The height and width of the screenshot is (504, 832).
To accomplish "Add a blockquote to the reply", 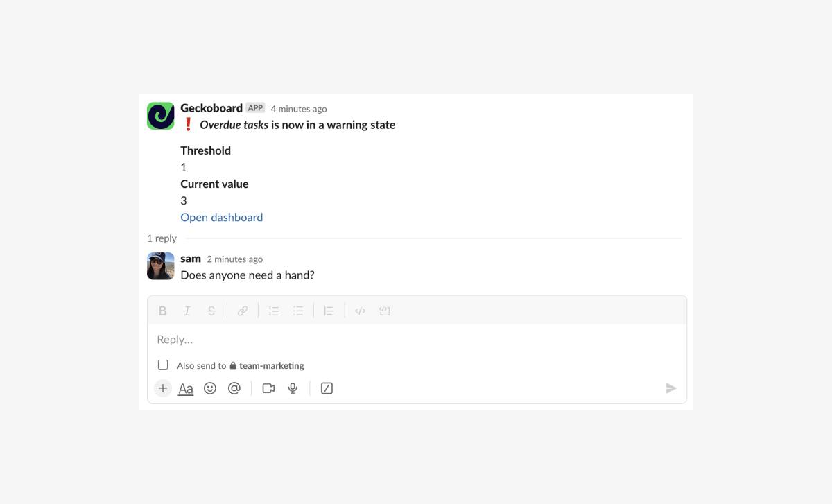I will (329, 311).
